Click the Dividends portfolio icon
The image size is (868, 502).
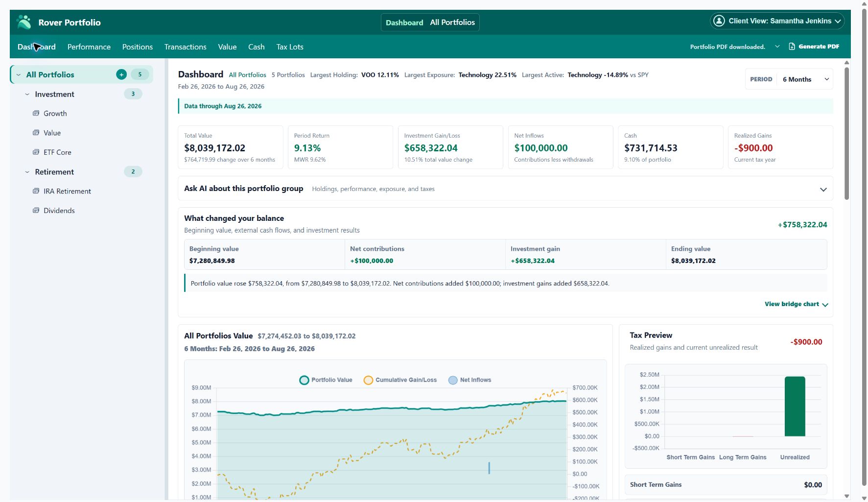pyautogui.click(x=36, y=211)
